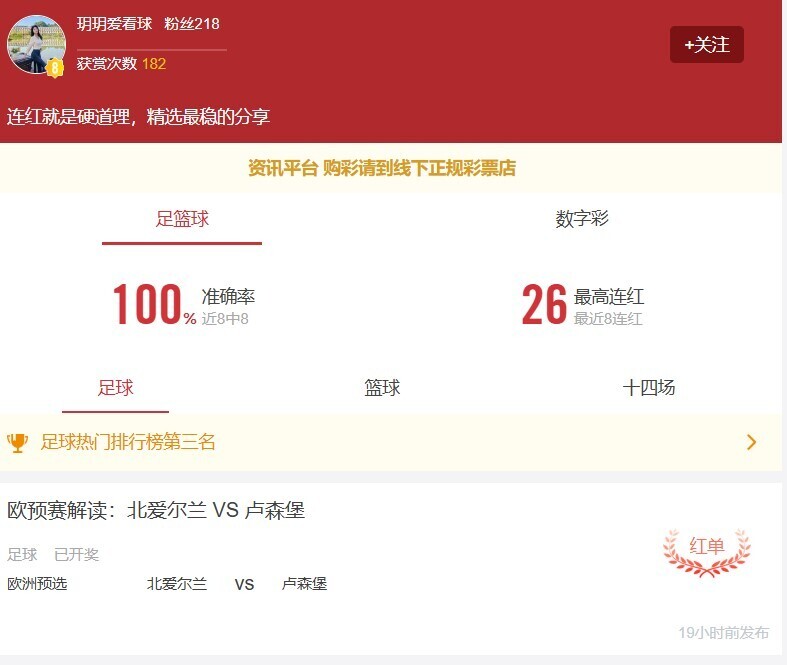Click the username 玥玥爱看球
Screen dimensions: 787x665
click(114, 23)
